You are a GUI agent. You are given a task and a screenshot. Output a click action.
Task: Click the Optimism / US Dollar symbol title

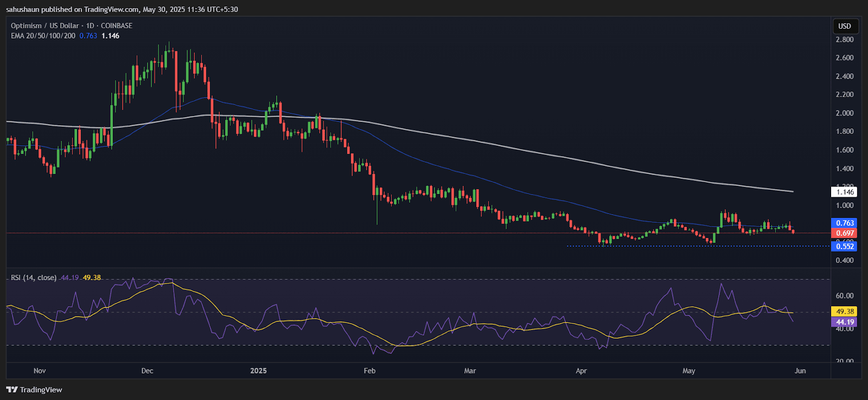point(45,25)
